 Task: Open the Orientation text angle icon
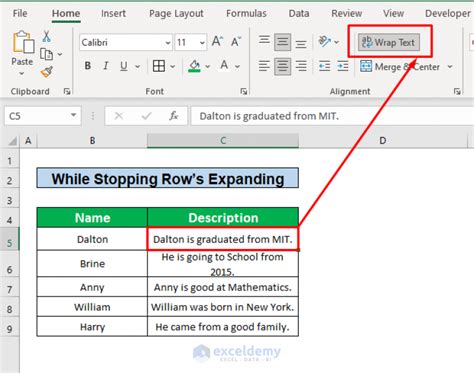324,42
